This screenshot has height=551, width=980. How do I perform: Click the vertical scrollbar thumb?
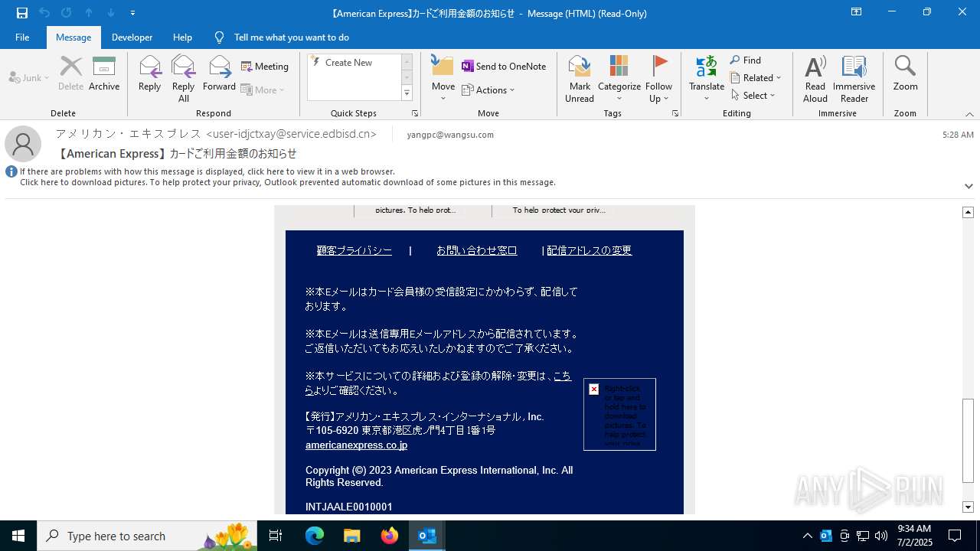pos(969,440)
